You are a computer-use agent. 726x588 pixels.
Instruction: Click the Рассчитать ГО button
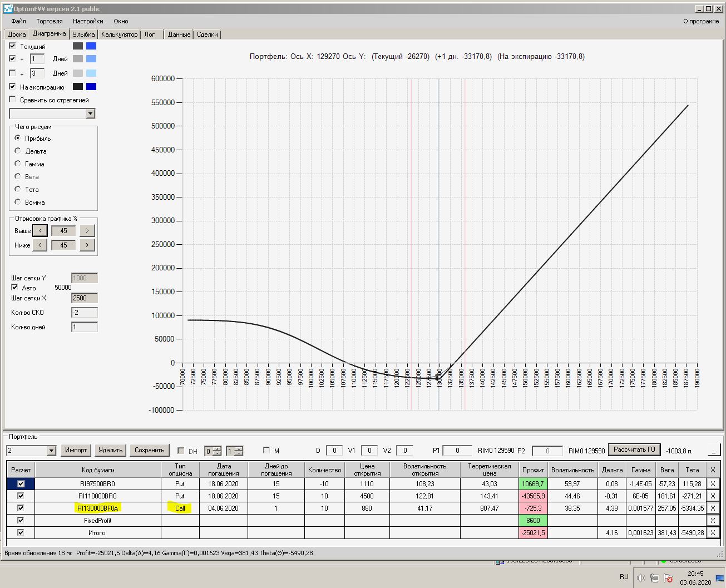[634, 449]
